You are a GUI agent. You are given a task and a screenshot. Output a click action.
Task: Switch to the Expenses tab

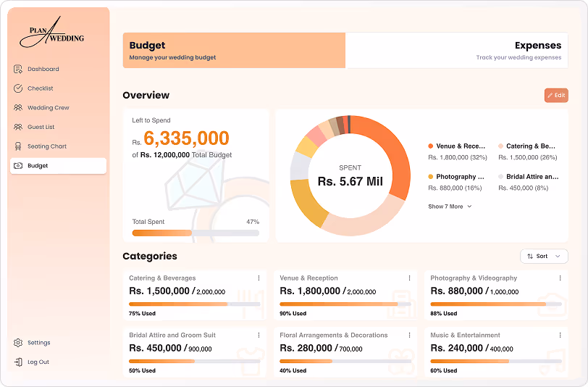point(457,50)
